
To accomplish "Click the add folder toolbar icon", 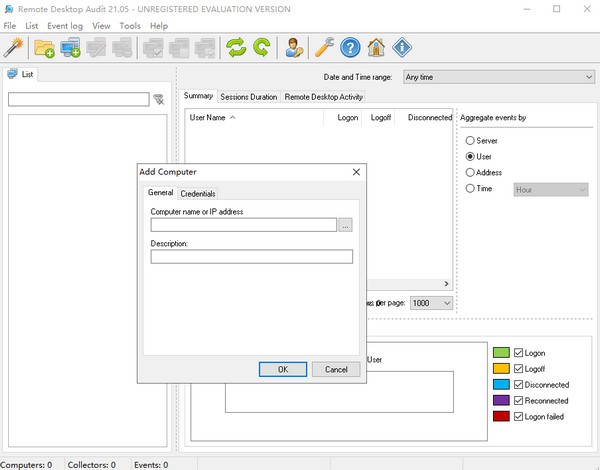I will 45,47.
